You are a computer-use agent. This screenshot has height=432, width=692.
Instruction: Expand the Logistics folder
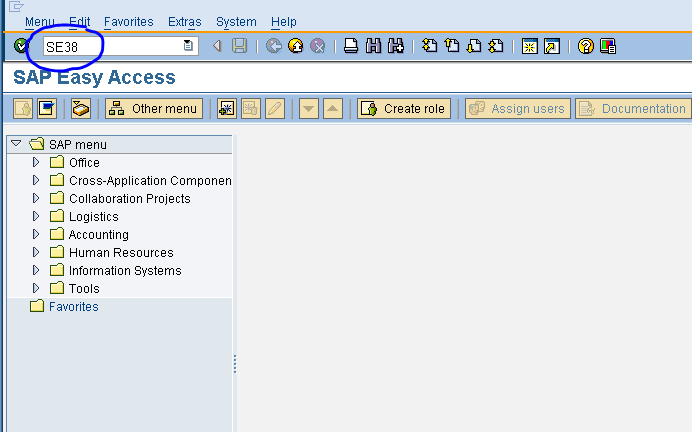coord(36,216)
